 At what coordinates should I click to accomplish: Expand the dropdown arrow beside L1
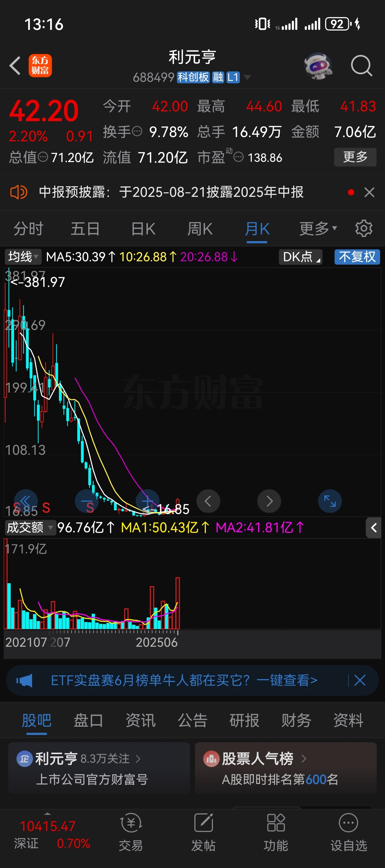click(x=247, y=78)
